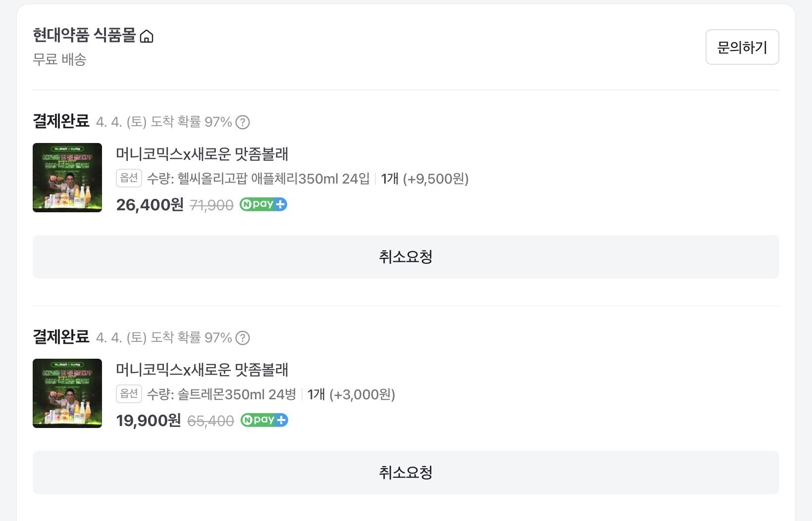The height and width of the screenshot is (521, 812).
Task: Open arrival probability help for the 솔트레몬 order
Action: [243, 338]
